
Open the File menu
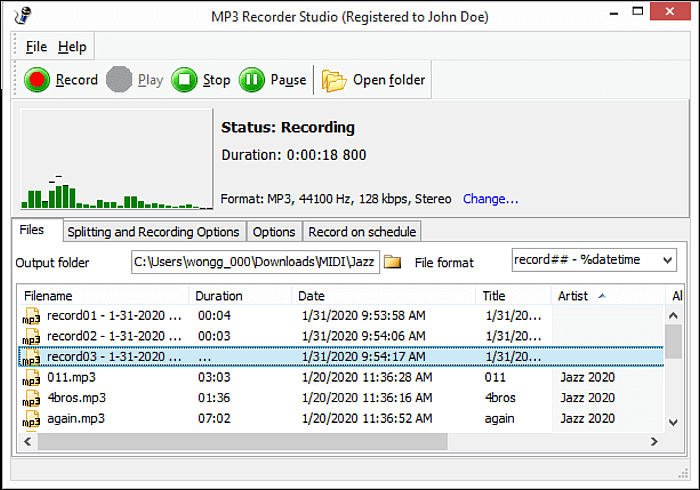(x=36, y=47)
